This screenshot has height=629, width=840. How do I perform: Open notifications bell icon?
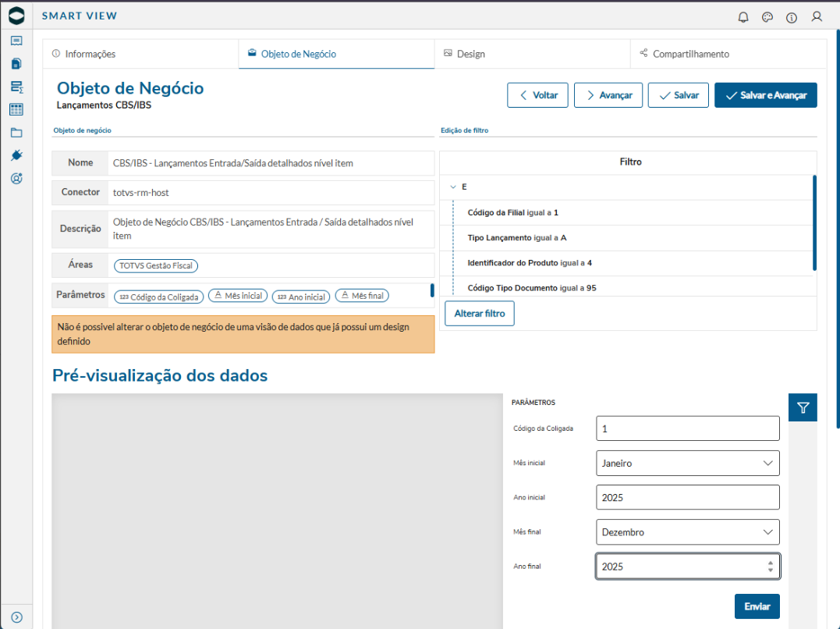pos(743,17)
